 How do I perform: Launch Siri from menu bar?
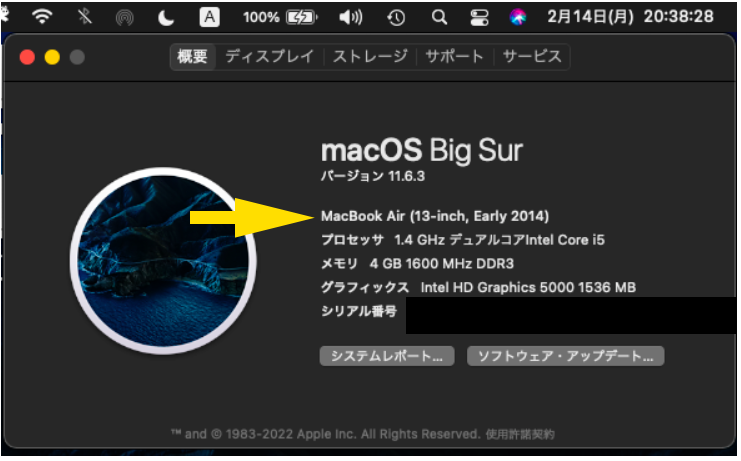(x=518, y=18)
